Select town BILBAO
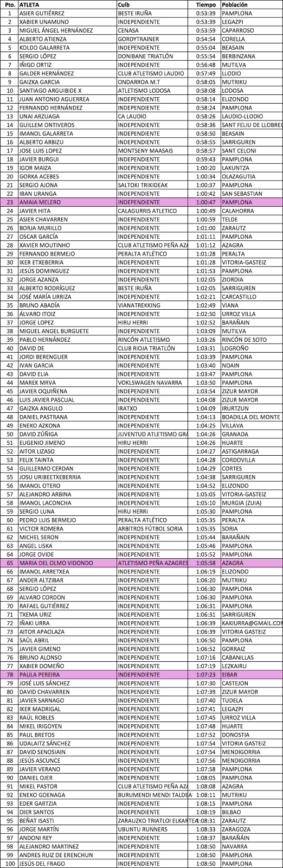Viewport: 283px width, 868px height. tap(231, 812)
